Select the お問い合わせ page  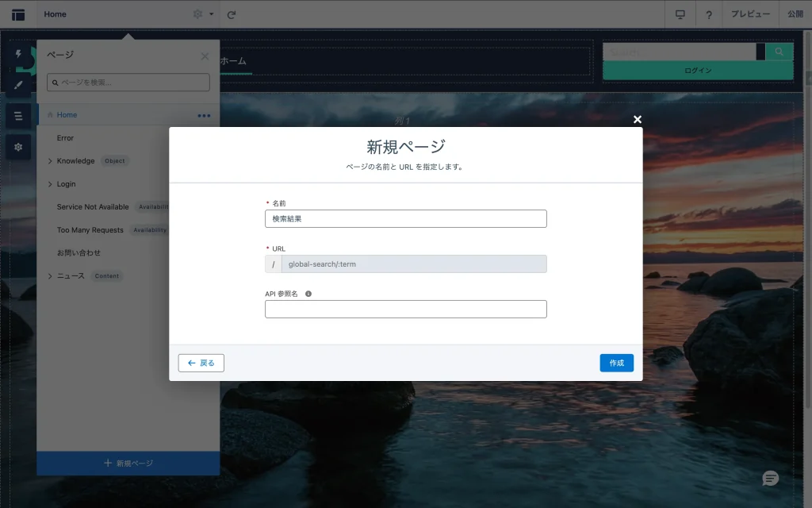(x=79, y=253)
